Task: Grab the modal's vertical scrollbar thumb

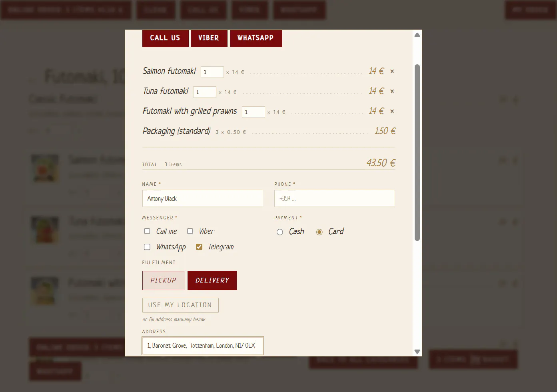Action: [417, 153]
